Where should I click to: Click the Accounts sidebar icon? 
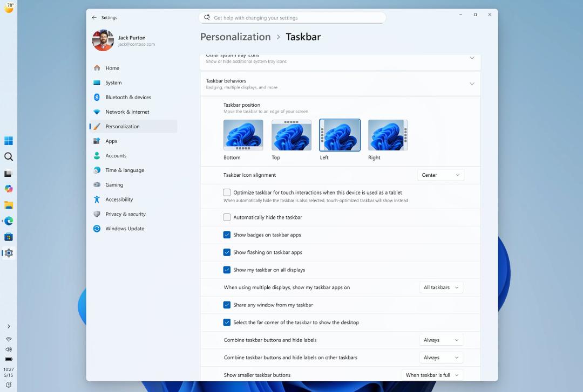[x=97, y=155]
